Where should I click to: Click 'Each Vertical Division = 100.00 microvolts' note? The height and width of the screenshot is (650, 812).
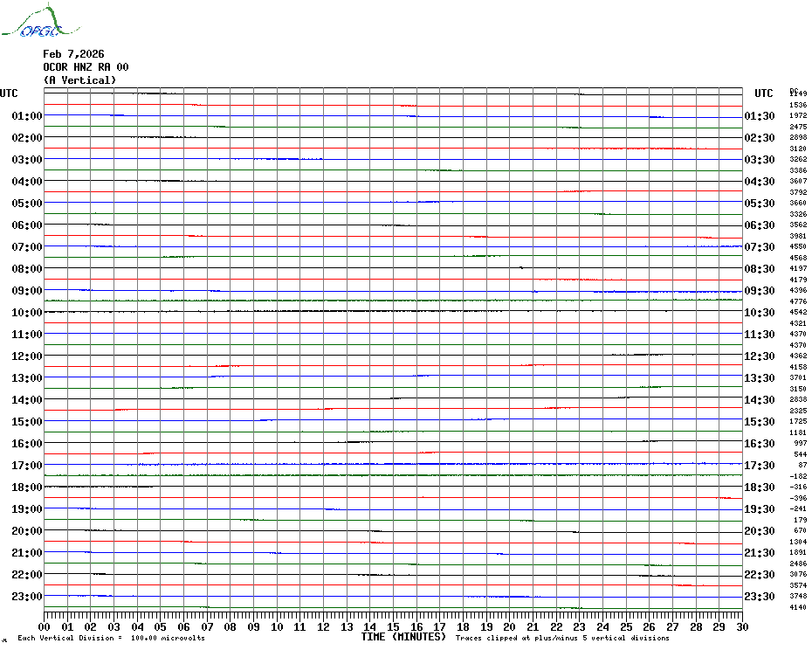tap(112, 638)
